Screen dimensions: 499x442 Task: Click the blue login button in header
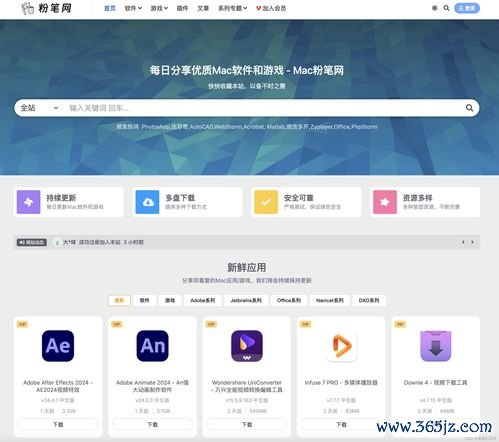[467, 8]
